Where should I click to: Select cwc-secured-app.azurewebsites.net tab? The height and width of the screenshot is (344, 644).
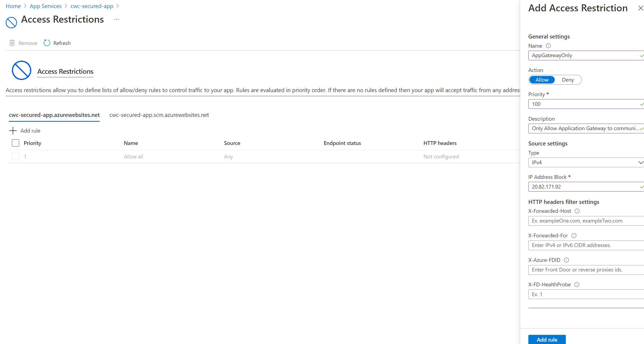[54, 114]
